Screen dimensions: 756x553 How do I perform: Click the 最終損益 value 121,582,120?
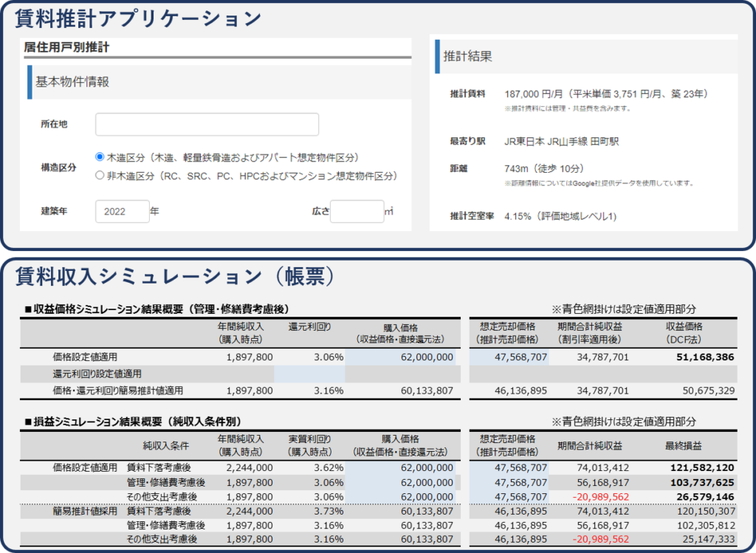click(703, 467)
